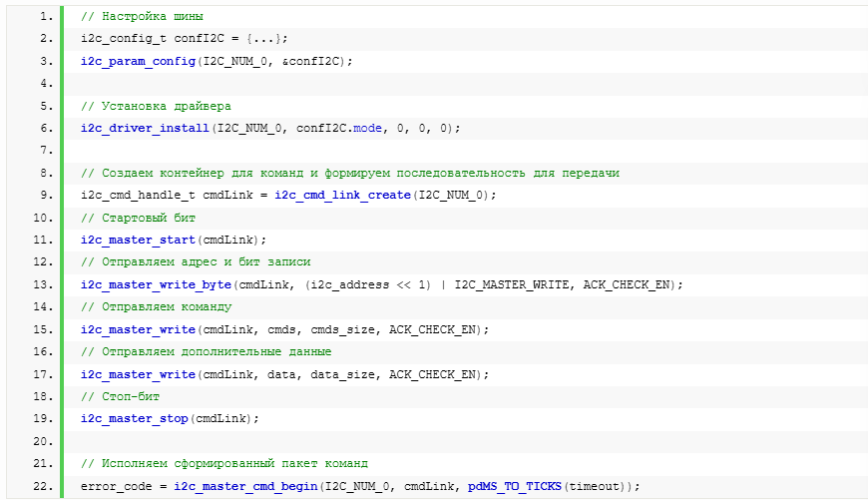Image resolution: width=868 pixels, height=500 pixels.
Task: Select comment '// Отправляем команду'
Action: 156,306
